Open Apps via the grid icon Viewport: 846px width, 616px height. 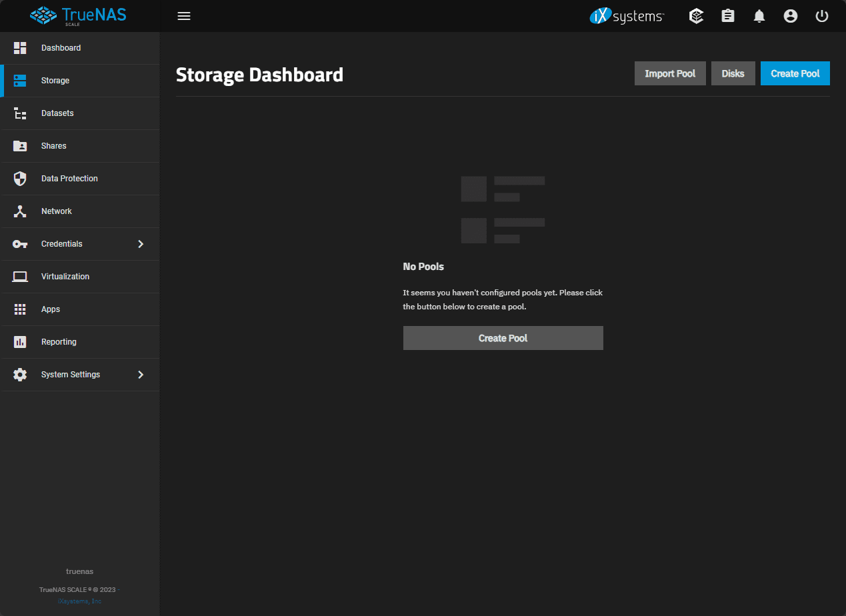20,309
